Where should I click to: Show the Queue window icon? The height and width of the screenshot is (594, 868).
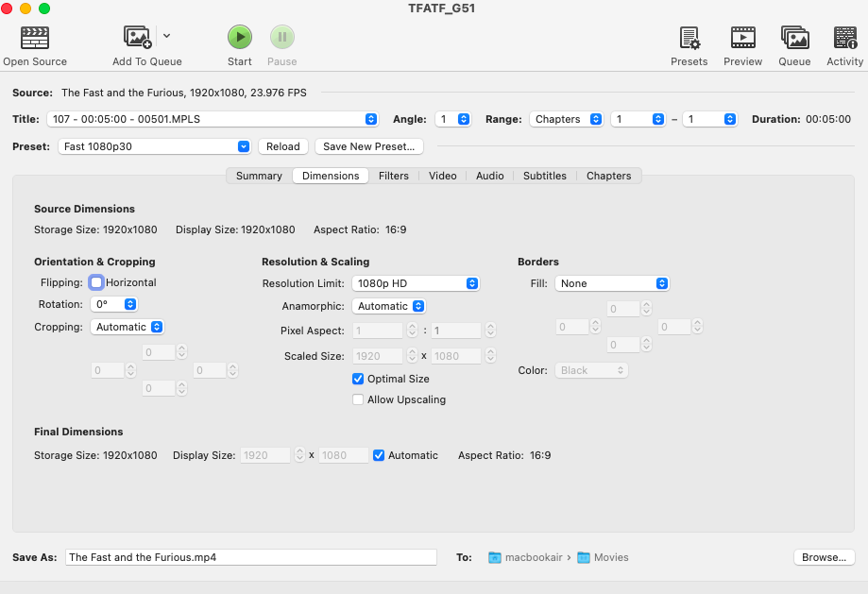794,38
